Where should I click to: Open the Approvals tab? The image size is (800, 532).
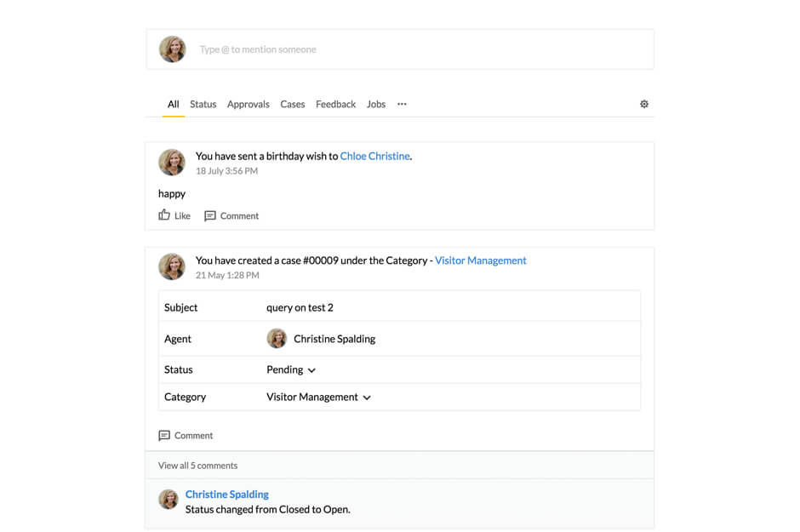(248, 104)
